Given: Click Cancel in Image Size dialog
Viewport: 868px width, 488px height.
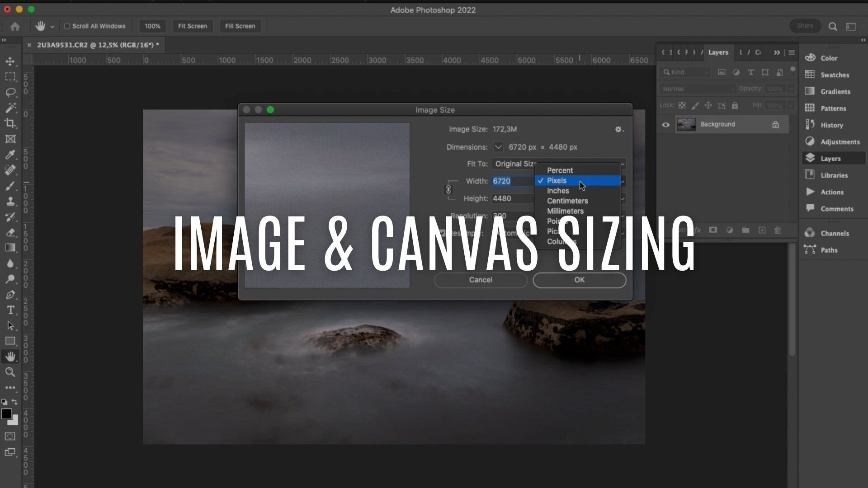Looking at the screenshot, I should coord(480,280).
